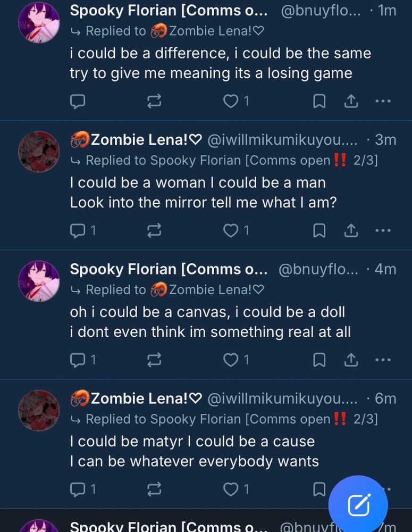The width and height of the screenshot is (412, 532).
Task: Open more options on 'canvas, doll' post
Action: pos(383,360)
